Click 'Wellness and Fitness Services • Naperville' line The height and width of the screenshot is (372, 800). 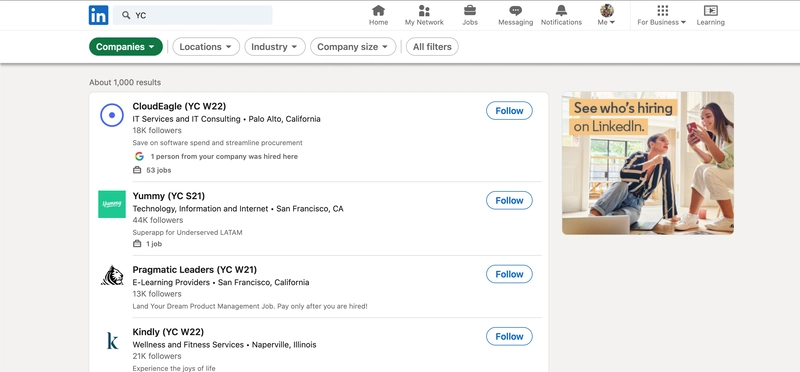tap(224, 344)
